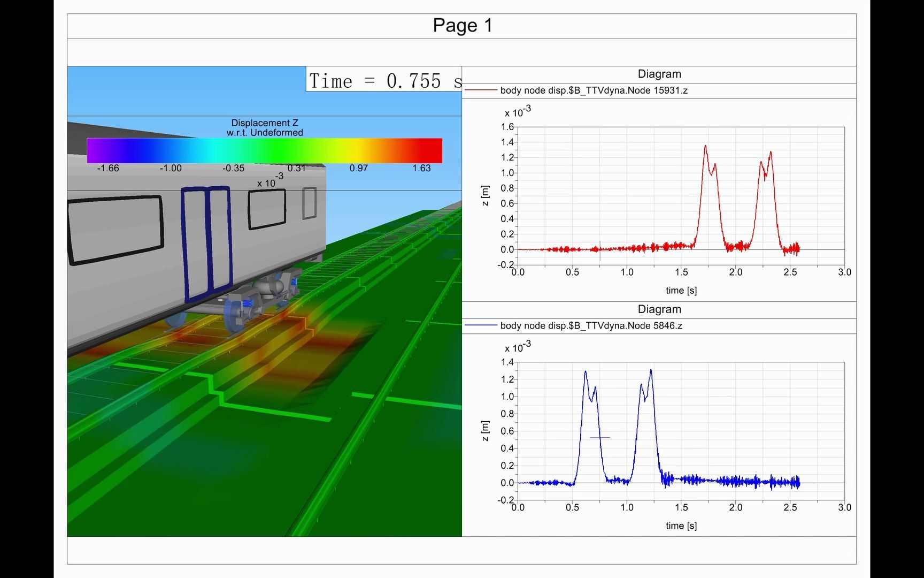
Task: Click the 3.0 tick label on red plot
Action: pos(844,272)
